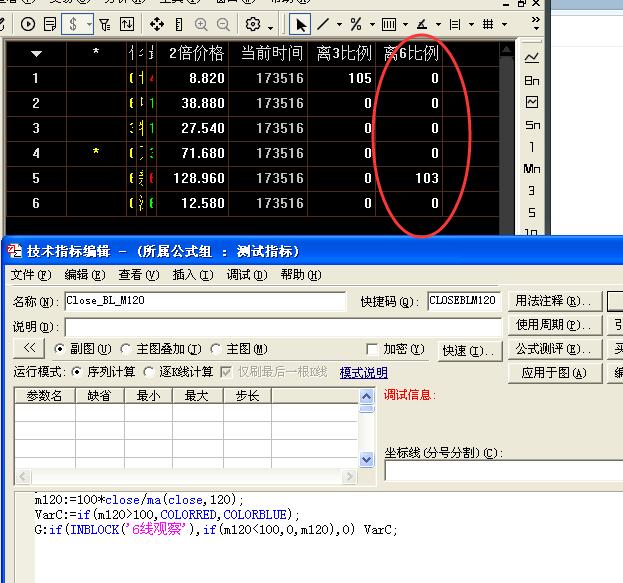
Task: Click the 名称 input field
Action: 205,301
